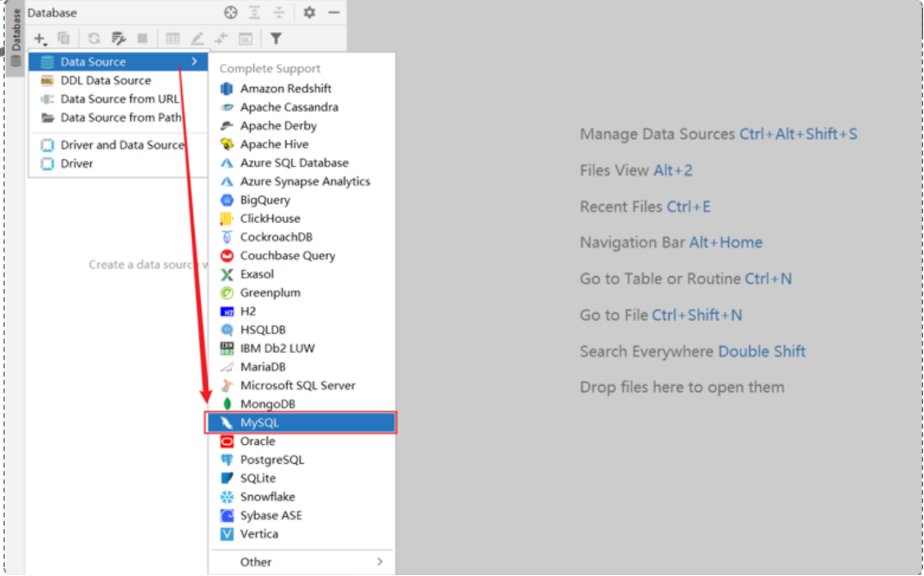Viewport: 924px width, 576px height.
Task: Select ClickHouse data source
Action: point(302,219)
